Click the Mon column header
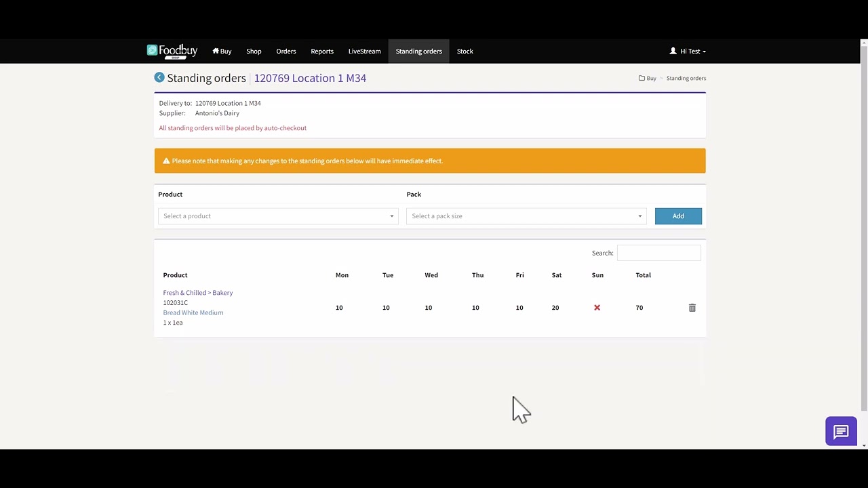The width and height of the screenshot is (868, 488). coord(342,275)
